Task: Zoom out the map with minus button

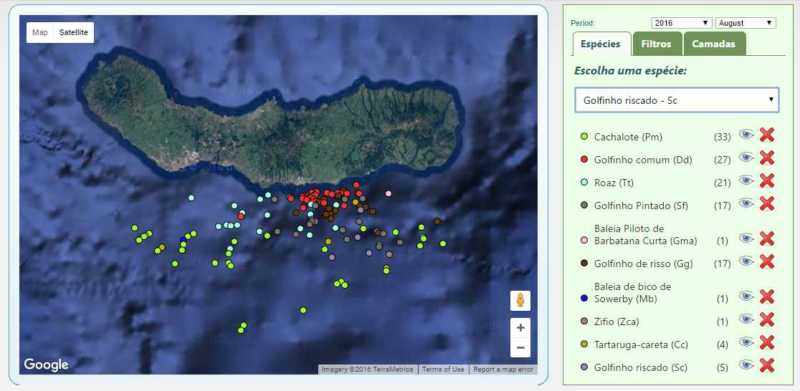Action: click(x=520, y=348)
